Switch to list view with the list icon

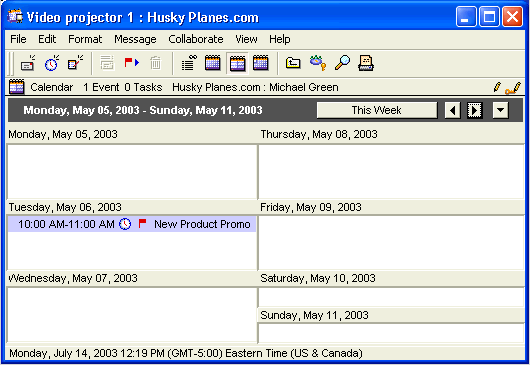click(189, 63)
